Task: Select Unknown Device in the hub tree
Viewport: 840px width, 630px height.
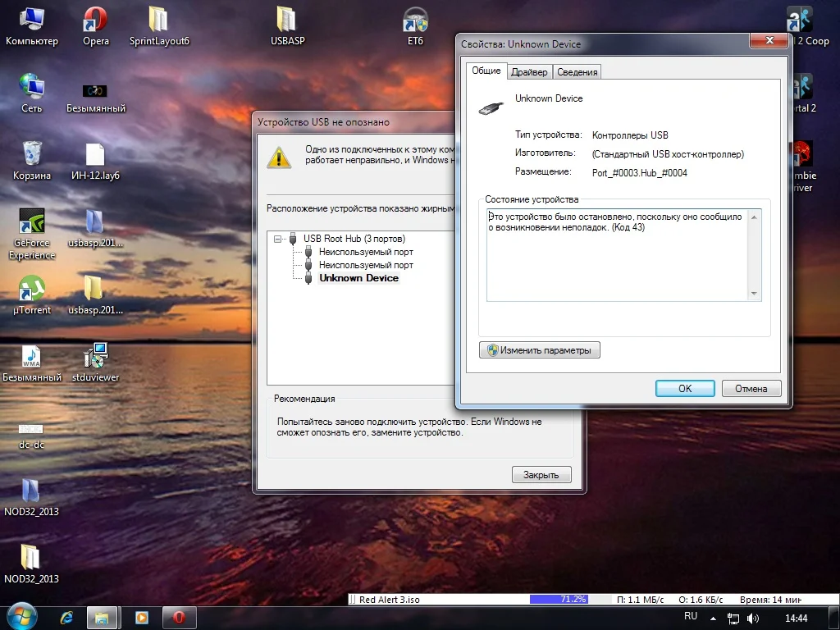Action: (358, 278)
